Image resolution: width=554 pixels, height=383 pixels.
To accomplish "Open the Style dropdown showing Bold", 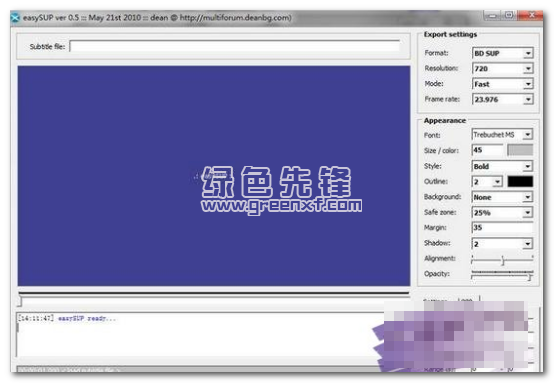I will (x=502, y=166).
